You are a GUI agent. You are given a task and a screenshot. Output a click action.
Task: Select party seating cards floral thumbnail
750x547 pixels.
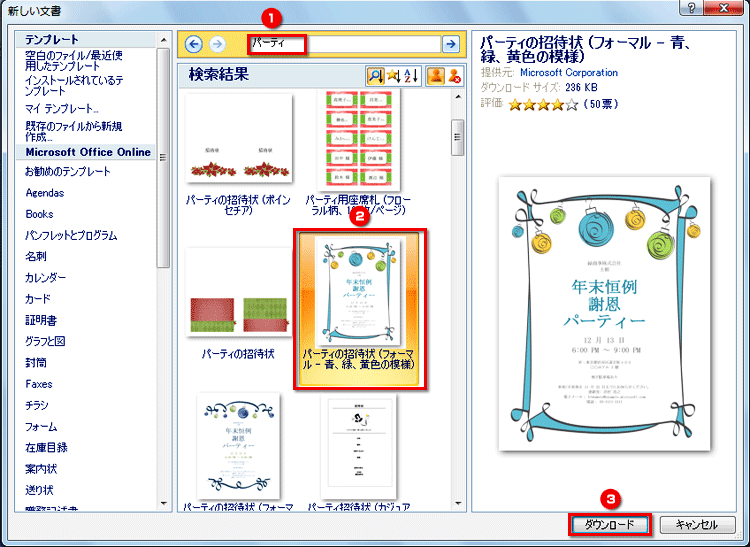coord(359,140)
